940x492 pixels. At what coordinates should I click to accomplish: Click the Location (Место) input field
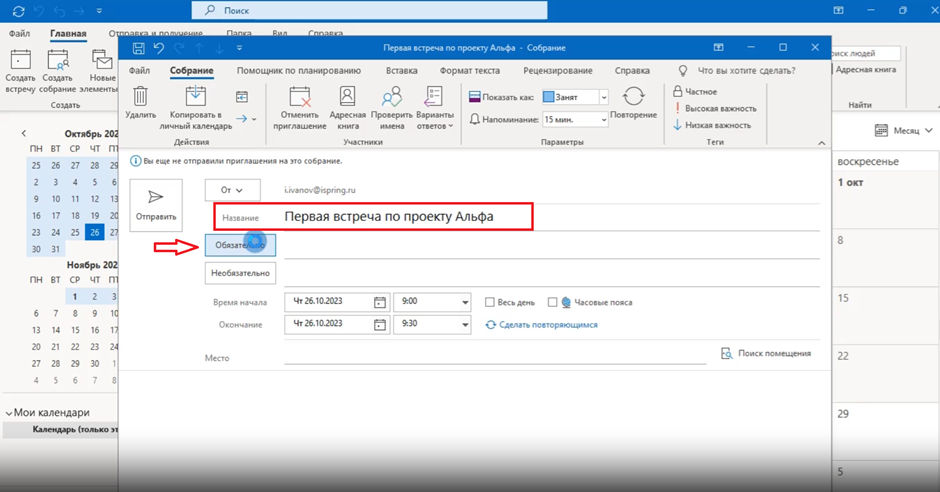click(495, 357)
